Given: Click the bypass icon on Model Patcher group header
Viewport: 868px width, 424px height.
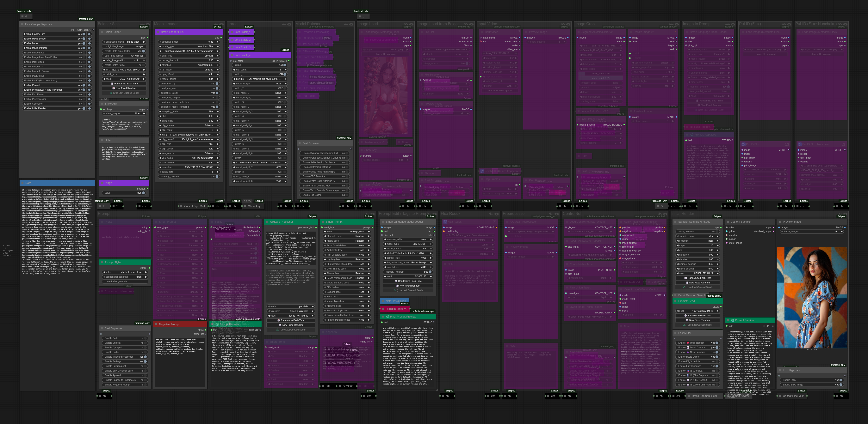Looking at the screenshot, I should 346,24.
